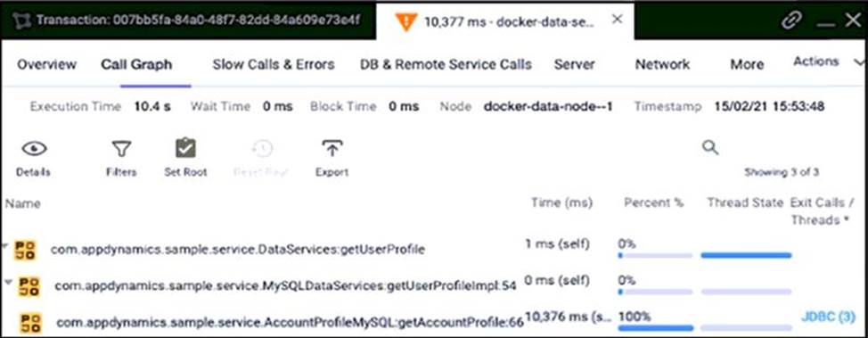Close the 10,377 ms docker-data tab
The image size is (868, 338).
click(618, 20)
